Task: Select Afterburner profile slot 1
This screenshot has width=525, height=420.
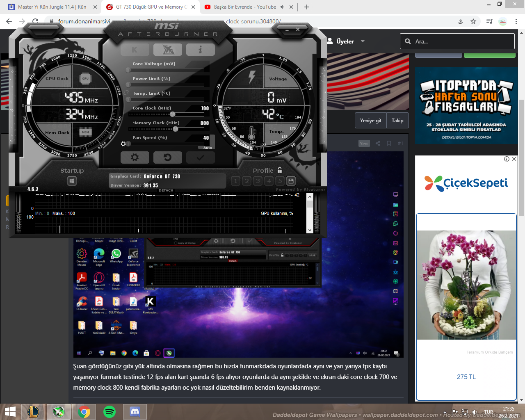Action: click(235, 180)
